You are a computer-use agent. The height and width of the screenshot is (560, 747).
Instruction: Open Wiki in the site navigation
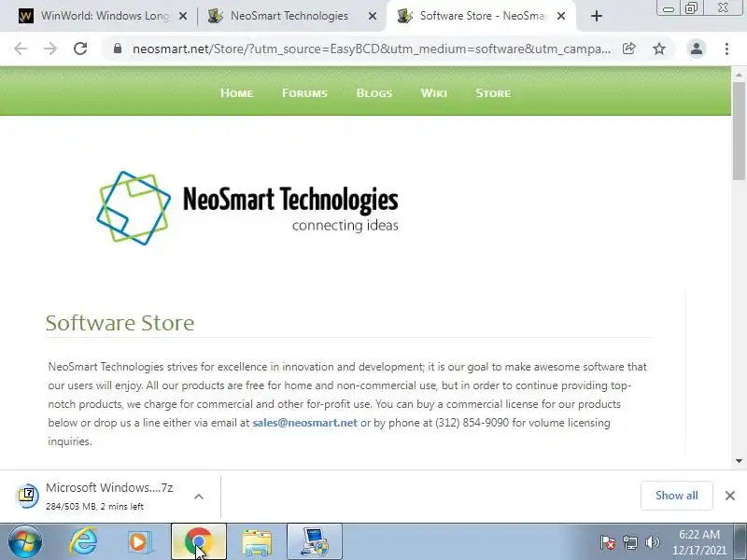point(434,92)
